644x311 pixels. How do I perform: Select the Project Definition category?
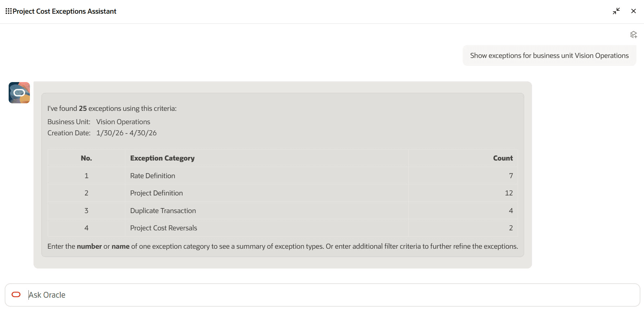pyautogui.click(x=157, y=193)
